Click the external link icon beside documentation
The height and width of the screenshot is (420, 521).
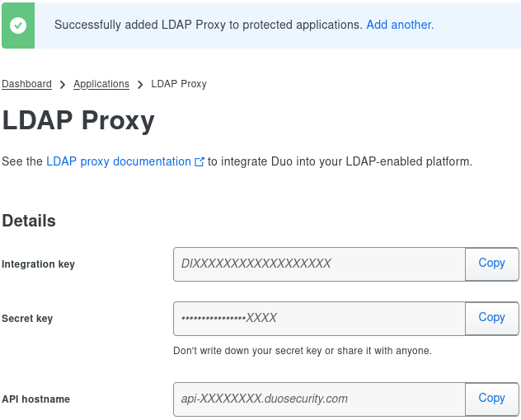pyautogui.click(x=199, y=161)
